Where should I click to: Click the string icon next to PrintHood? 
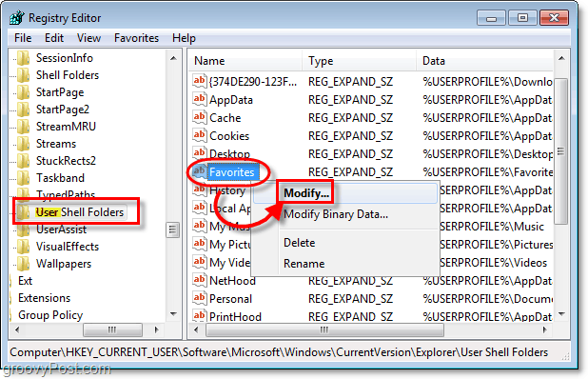199,315
